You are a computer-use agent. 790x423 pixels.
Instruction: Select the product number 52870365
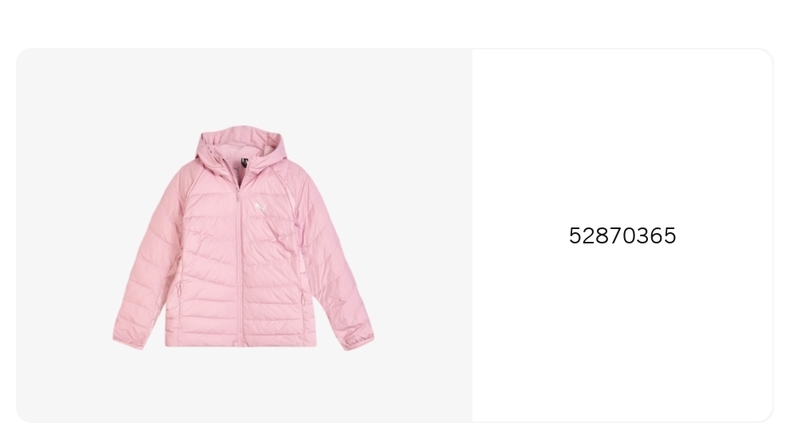pyautogui.click(x=622, y=236)
